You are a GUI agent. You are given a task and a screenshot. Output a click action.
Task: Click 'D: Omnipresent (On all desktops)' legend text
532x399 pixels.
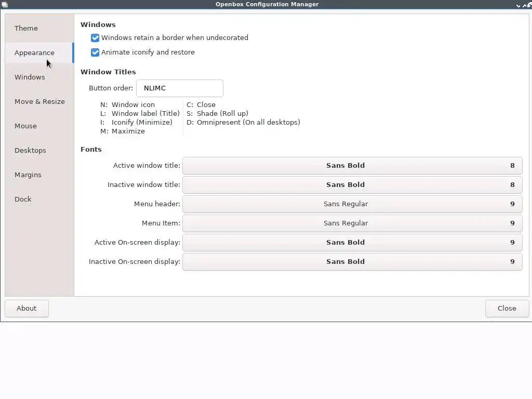(x=243, y=122)
